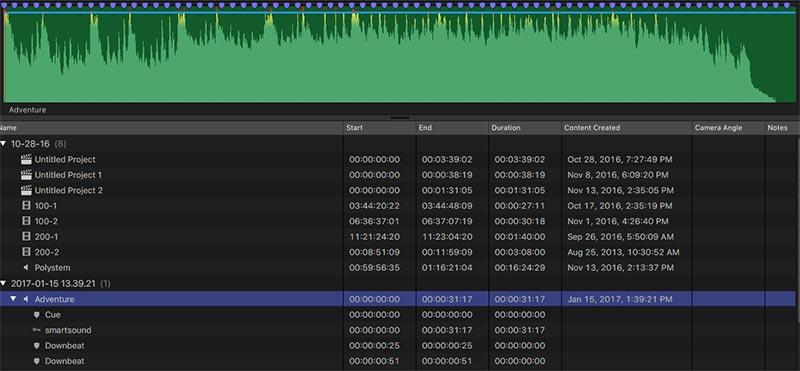The height and width of the screenshot is (371, 800).
Task: Click the Jan 15, 2017 creation date of Adventure
Action: [619, 299]
